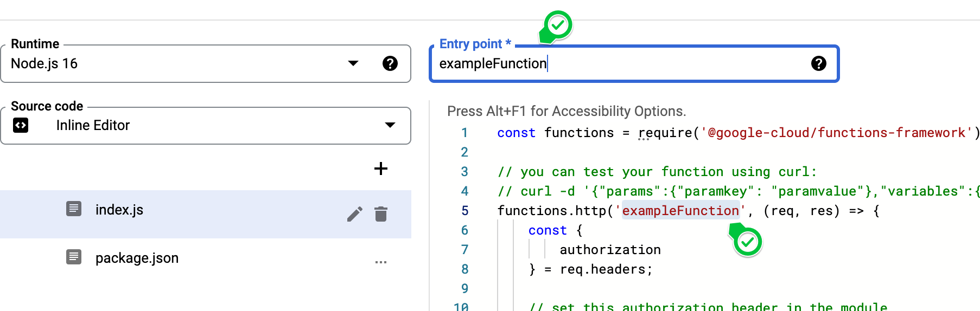Select the index.js file

[119, 210]
